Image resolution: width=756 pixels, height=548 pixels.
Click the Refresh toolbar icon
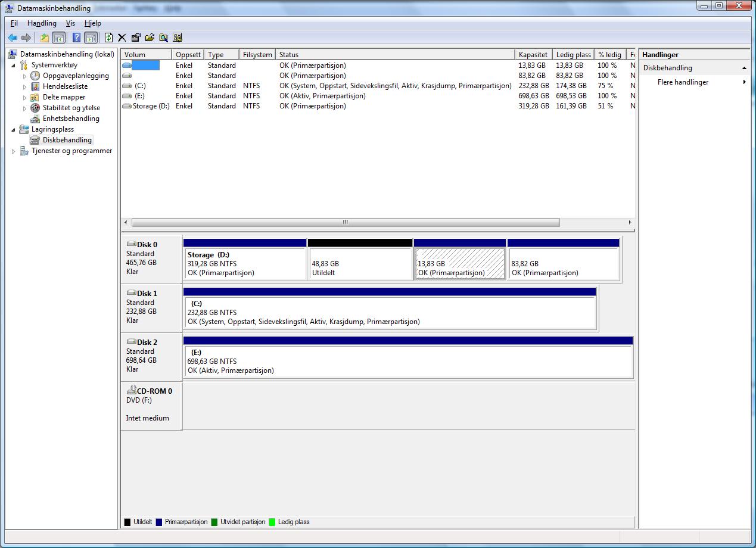coord(108,38)
